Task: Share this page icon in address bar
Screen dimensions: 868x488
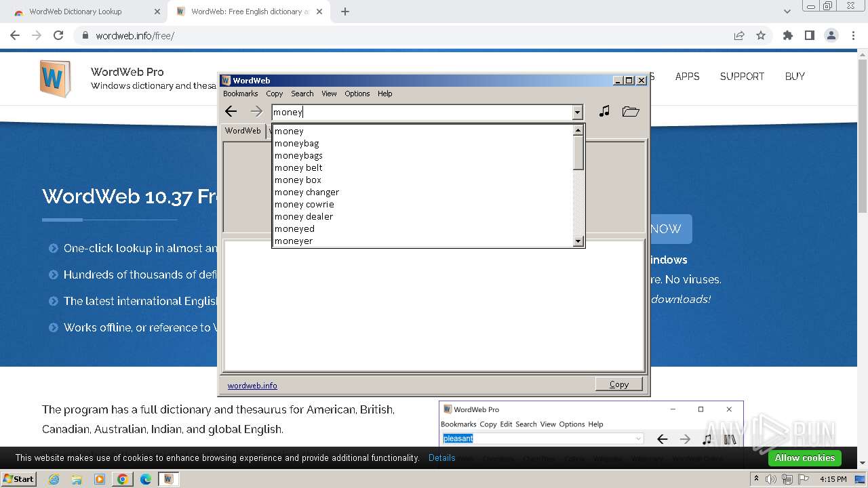Action: (x=739, y=35)
